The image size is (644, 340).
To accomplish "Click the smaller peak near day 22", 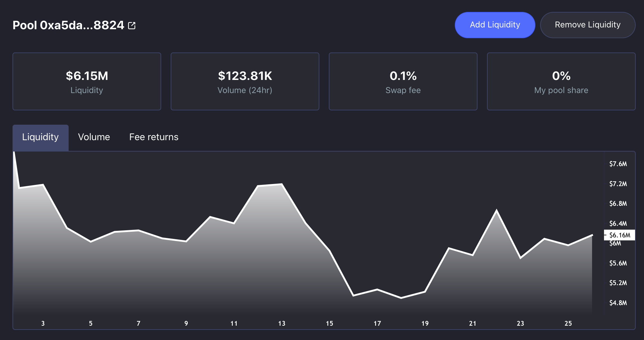I will pyautogui.click(x=497, y=209).
